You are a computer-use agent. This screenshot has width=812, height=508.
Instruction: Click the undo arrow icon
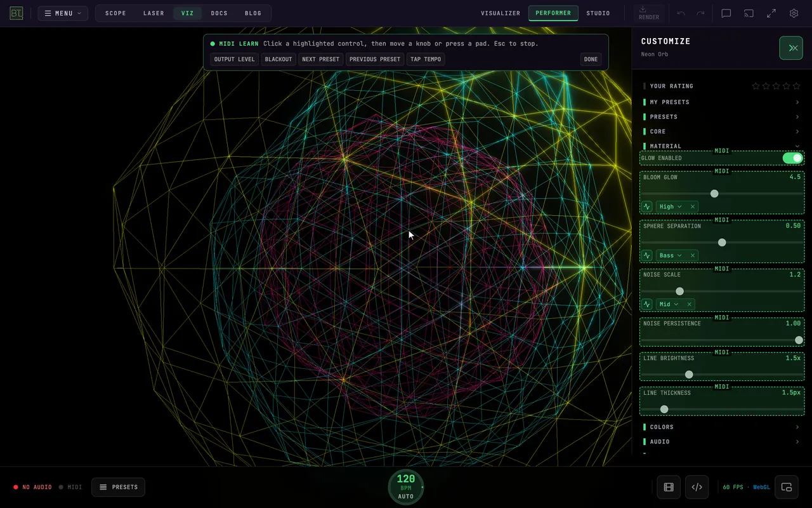pyautogui.click(x=681, y=13)
